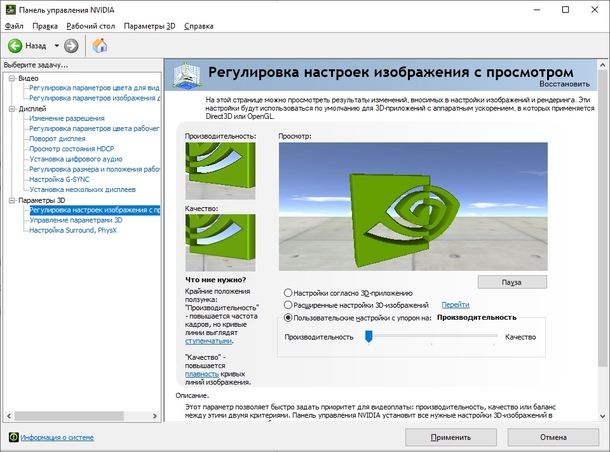The height and width of the screenshot is (452, 610).
Task: Click the system information icon
Action: click(x=13, y=437)
